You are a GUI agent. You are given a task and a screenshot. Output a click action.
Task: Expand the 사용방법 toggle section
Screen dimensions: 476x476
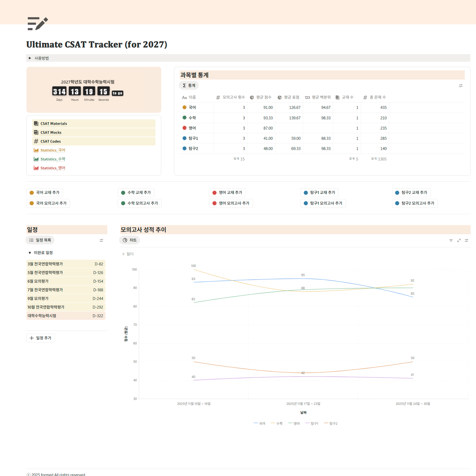click(x=30, y=58)
